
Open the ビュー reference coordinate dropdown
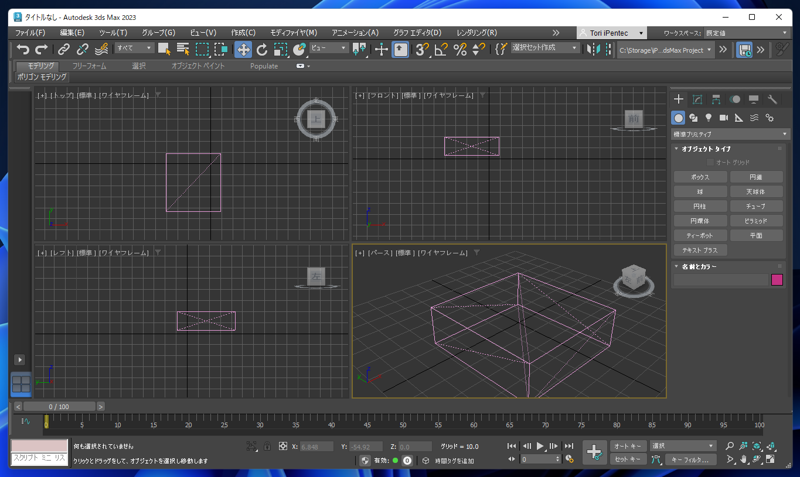pyautogui.click(x=329, y=48)
